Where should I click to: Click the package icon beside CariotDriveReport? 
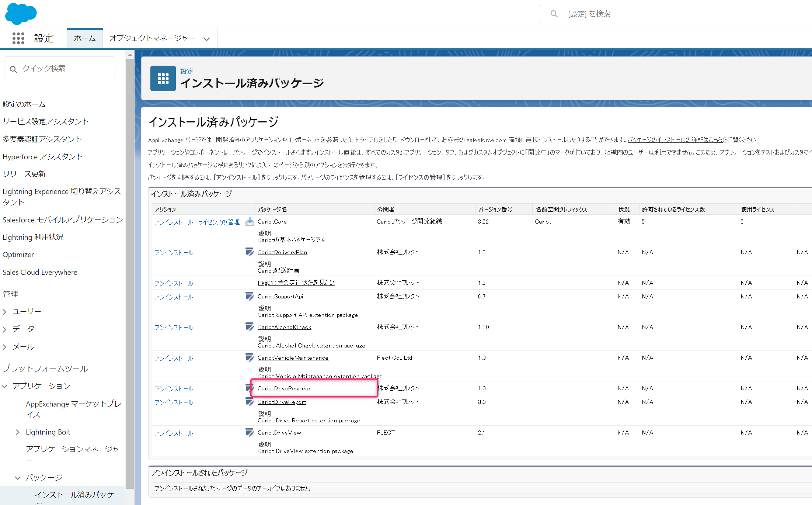click(x=250, y=402)
